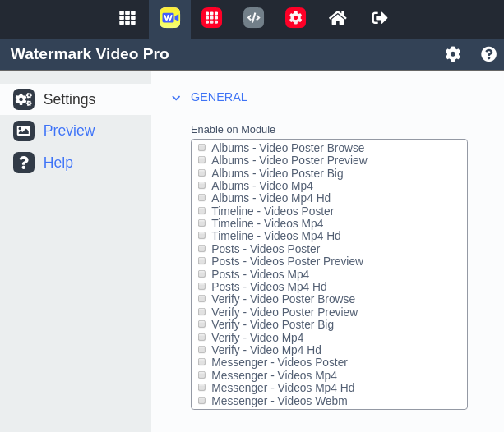Go to the home icon

(337, 17)
